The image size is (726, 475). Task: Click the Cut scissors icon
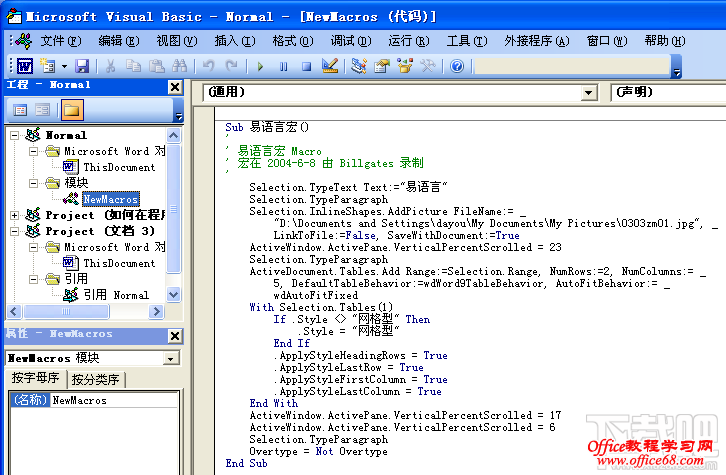[110, 66]
